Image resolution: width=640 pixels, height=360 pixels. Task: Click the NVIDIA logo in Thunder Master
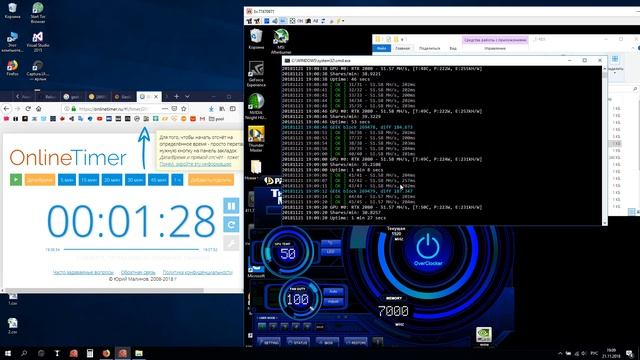tap(484, 335)
